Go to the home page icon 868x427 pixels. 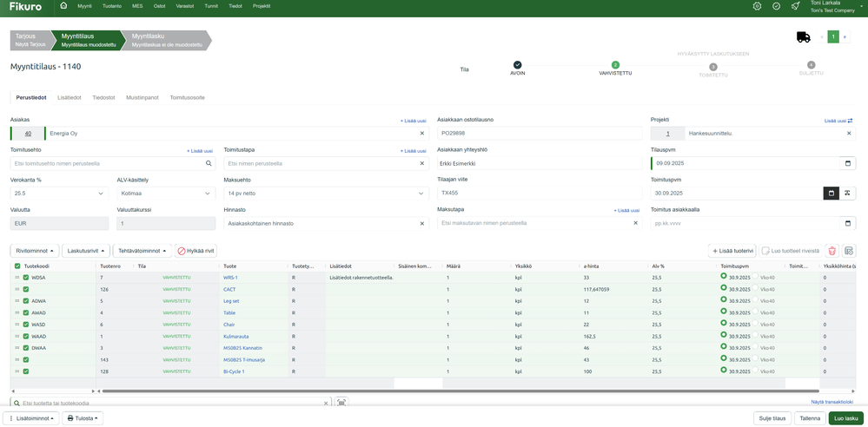(x=63, y=6)
